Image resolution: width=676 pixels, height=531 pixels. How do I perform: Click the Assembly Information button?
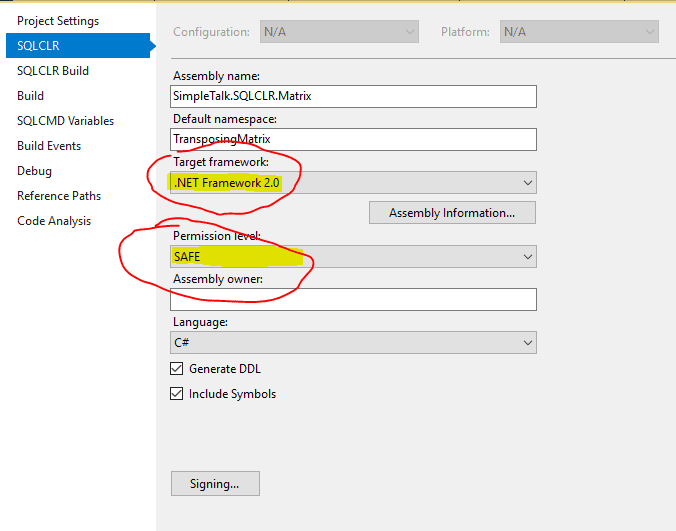click(x=452, y=212)
